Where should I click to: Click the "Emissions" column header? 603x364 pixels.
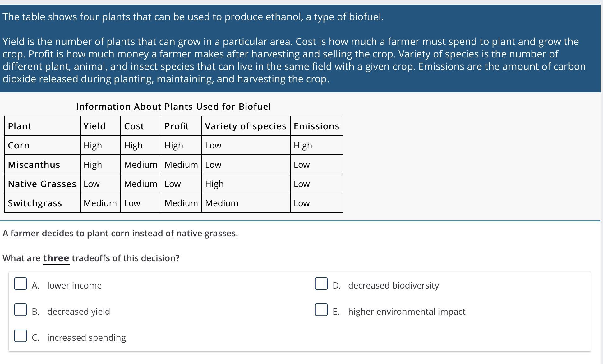(x=316, y=126)
